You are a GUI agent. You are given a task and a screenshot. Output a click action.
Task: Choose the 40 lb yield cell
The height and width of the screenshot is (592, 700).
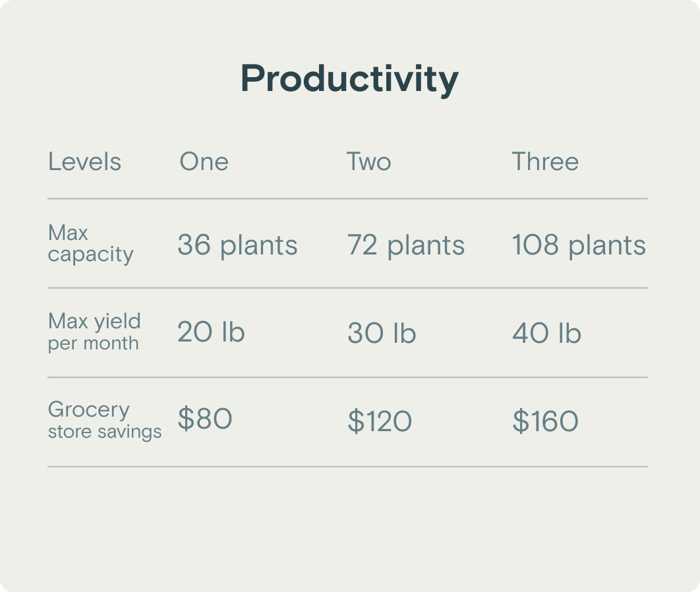coord(546,334)
